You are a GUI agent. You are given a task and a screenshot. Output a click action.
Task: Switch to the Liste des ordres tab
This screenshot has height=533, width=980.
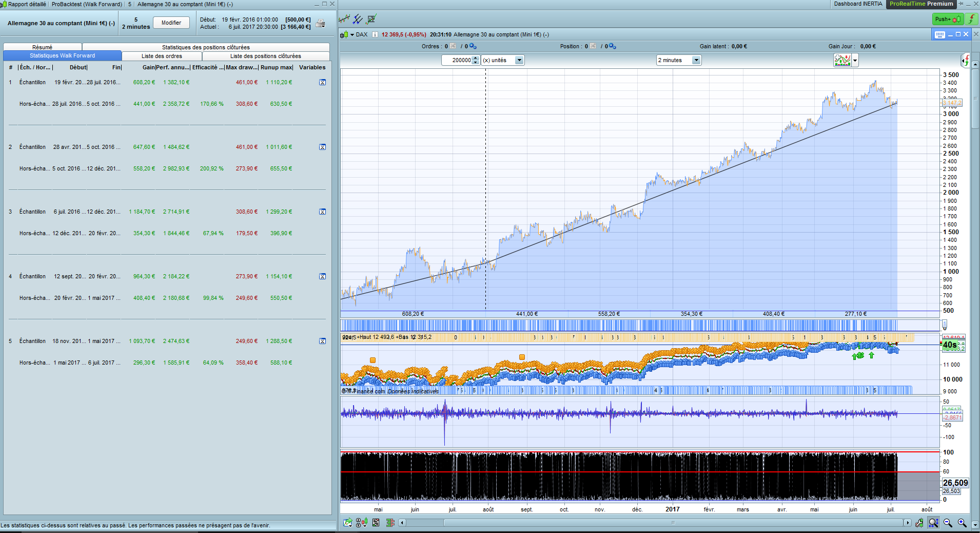pos(162,56)
